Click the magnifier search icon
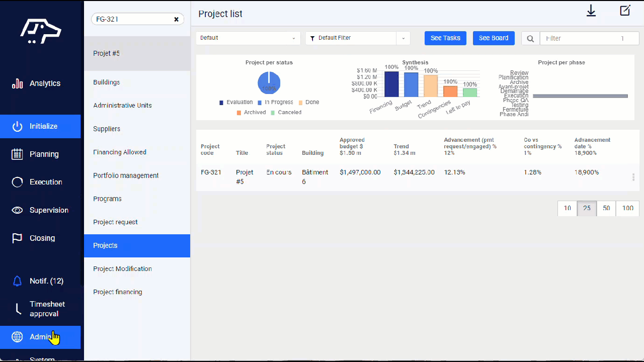Image resolution: width=644 pixels, height=362 pixels. coord(530,38)
